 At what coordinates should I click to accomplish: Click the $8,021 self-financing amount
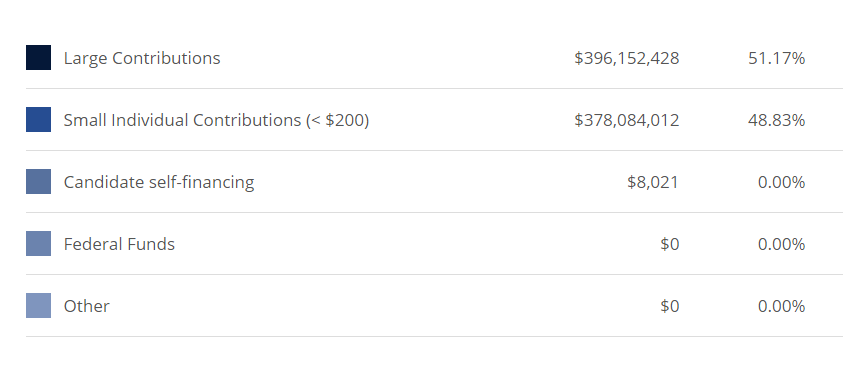pyautogui.click(x=653, y=182)
